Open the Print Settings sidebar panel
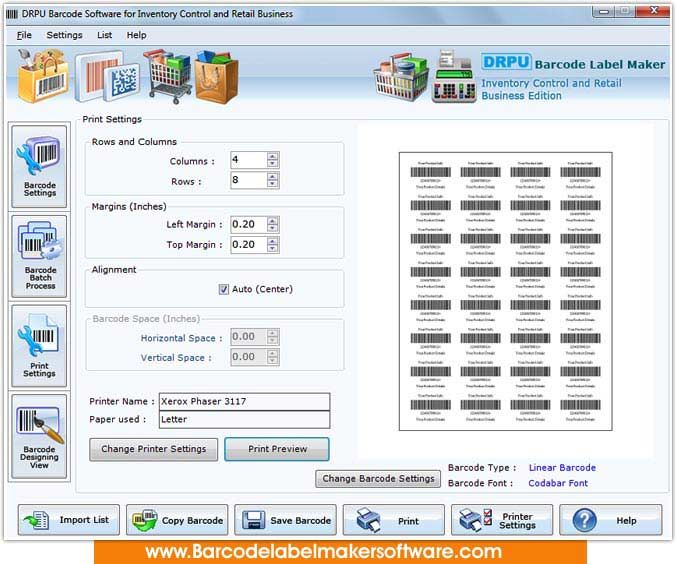The image size is (676, 564). pos(39,346)
